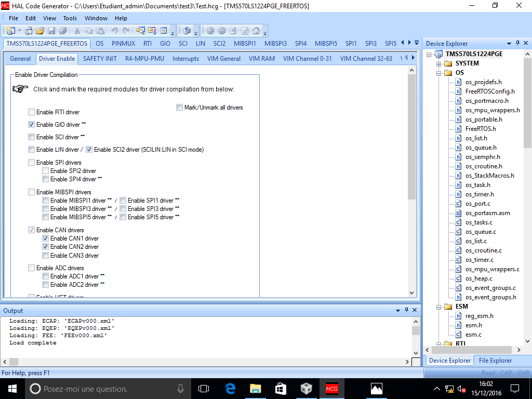The width and height of the screenshot is (532, 399).
Task: Open Microsoft Edge from the taskbar
Action: (230, 389)
